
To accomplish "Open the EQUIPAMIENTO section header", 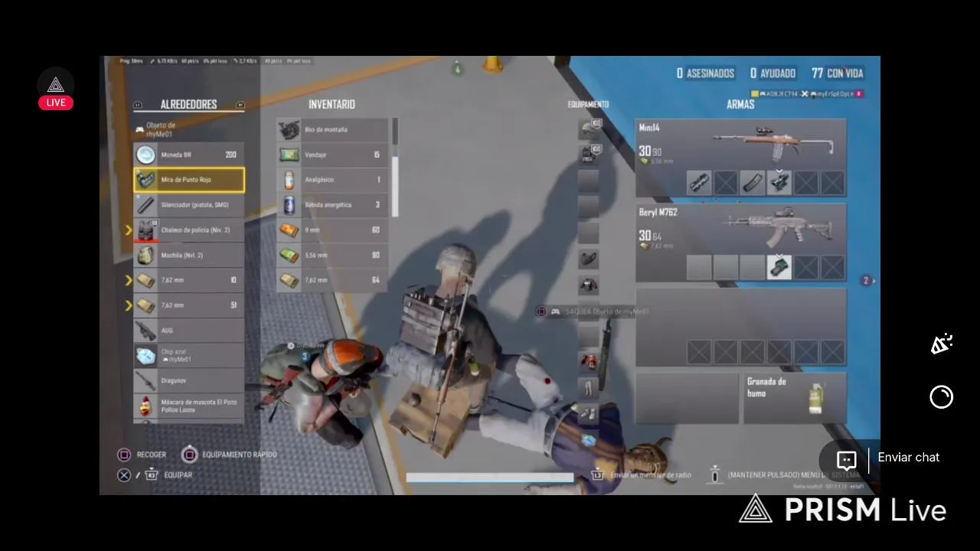I will [x=588, y=104].
